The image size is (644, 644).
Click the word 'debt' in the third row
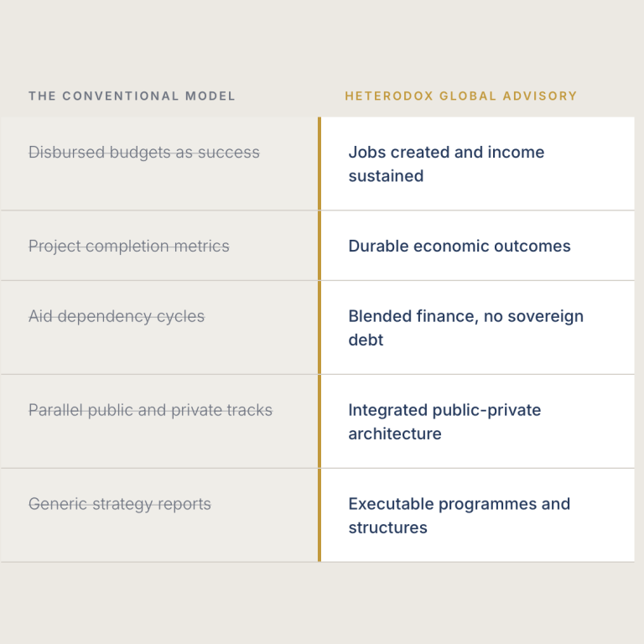(366, 340)
